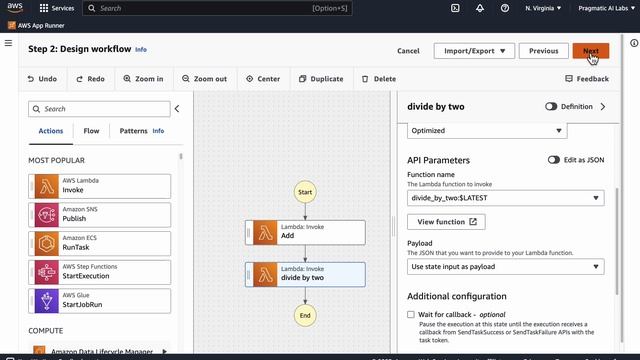
Task: Open the AWS home logo
Action: (15, 7)
